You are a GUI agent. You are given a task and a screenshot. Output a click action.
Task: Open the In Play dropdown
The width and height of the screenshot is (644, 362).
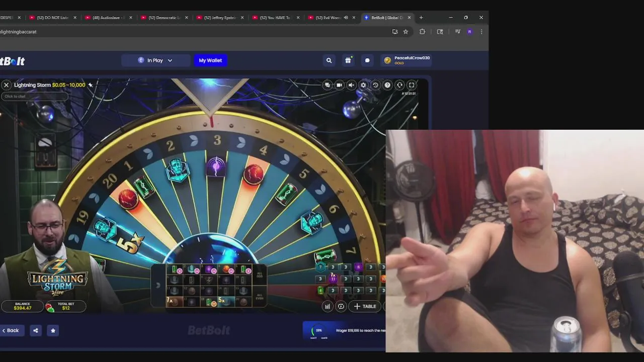click(155, 60)
